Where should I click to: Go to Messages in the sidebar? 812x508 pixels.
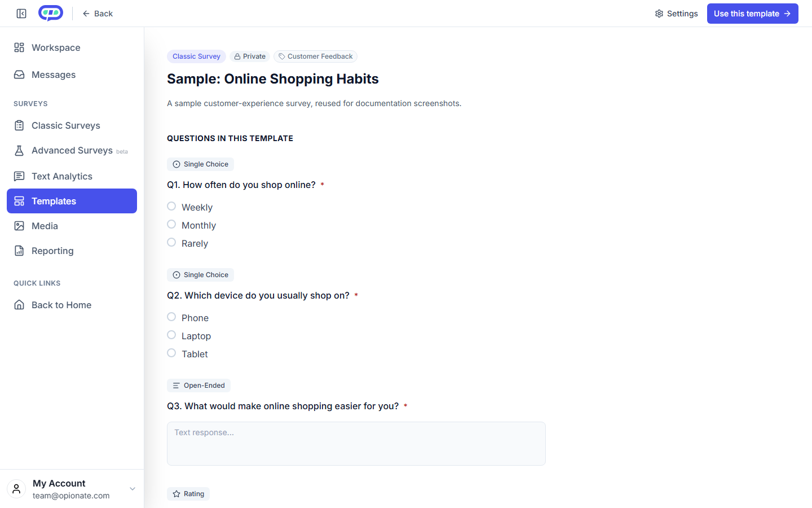72,75
